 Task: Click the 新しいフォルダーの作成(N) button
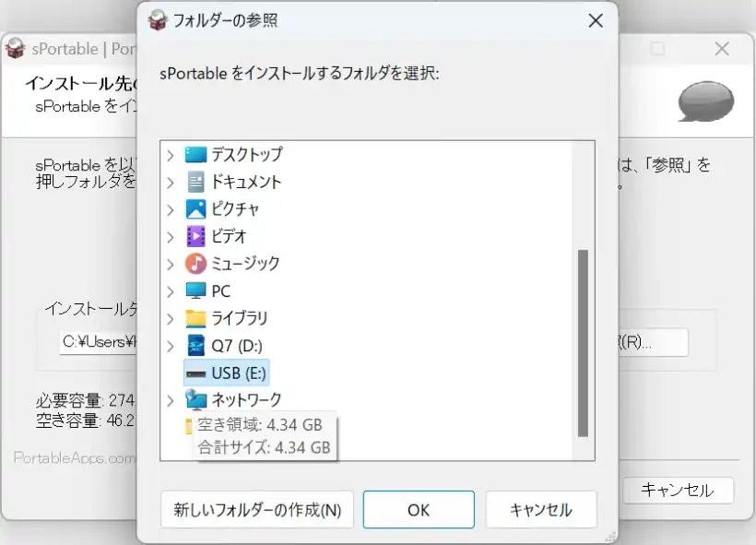click(x=258, y=509)
